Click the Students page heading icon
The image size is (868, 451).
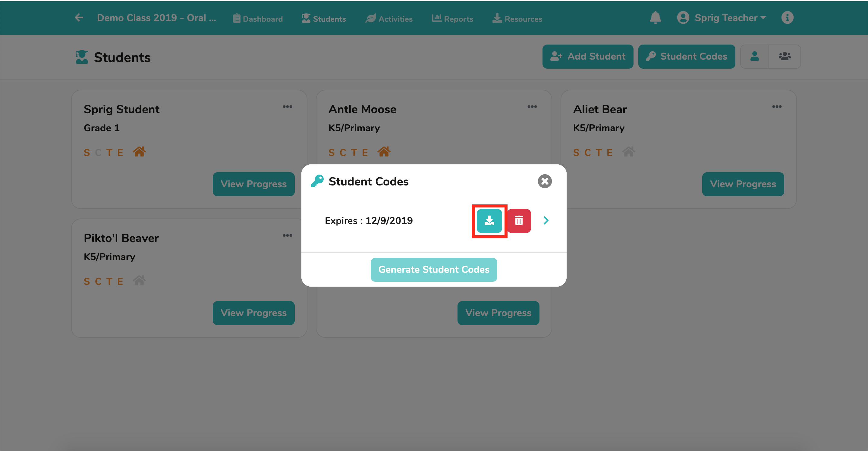82,57
